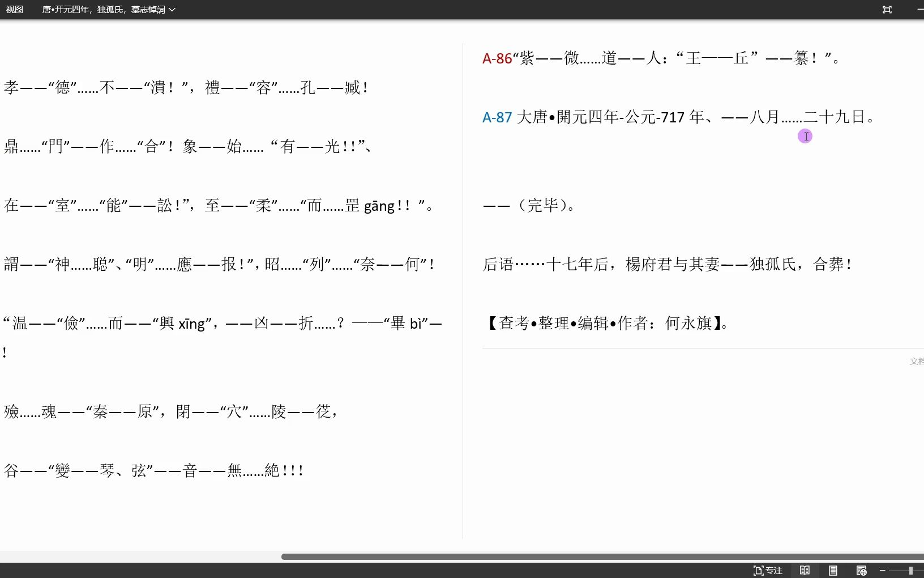Click the text ——（完毕）。
This screenshot has height=578, width=924.
point(529,205)
